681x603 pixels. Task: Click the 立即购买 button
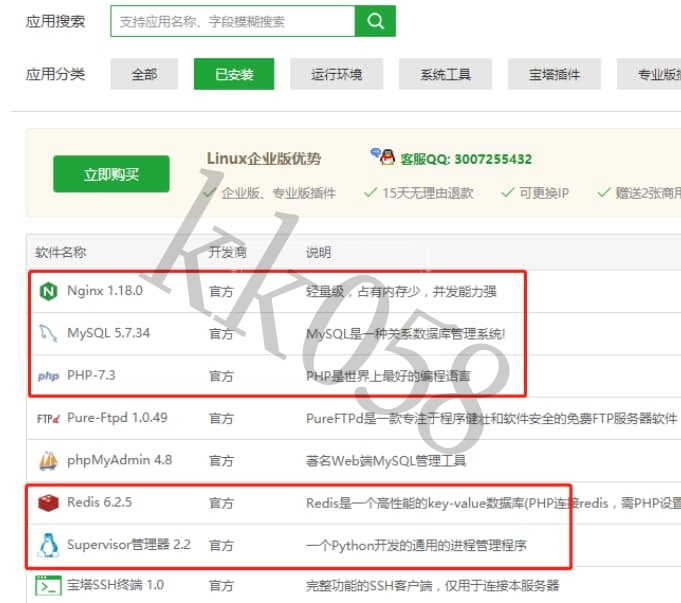pos(111,174)
